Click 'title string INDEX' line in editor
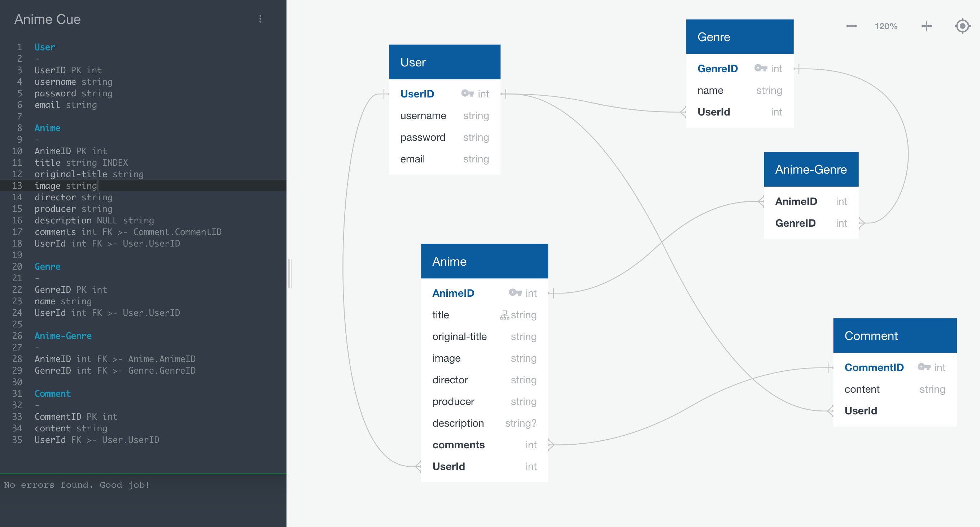980x527 pixels. (81, 162)
